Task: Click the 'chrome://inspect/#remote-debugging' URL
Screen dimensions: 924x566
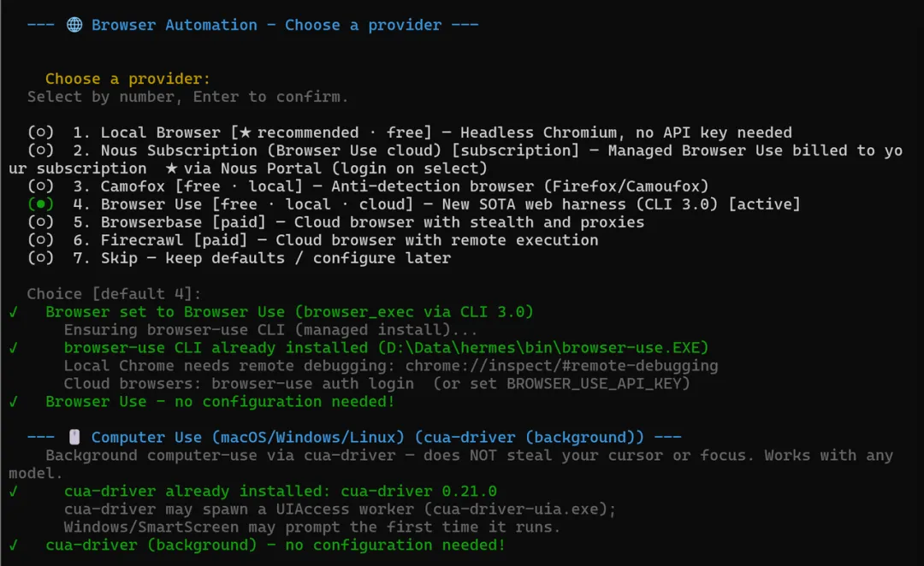Action: click(x=561, y=366)
